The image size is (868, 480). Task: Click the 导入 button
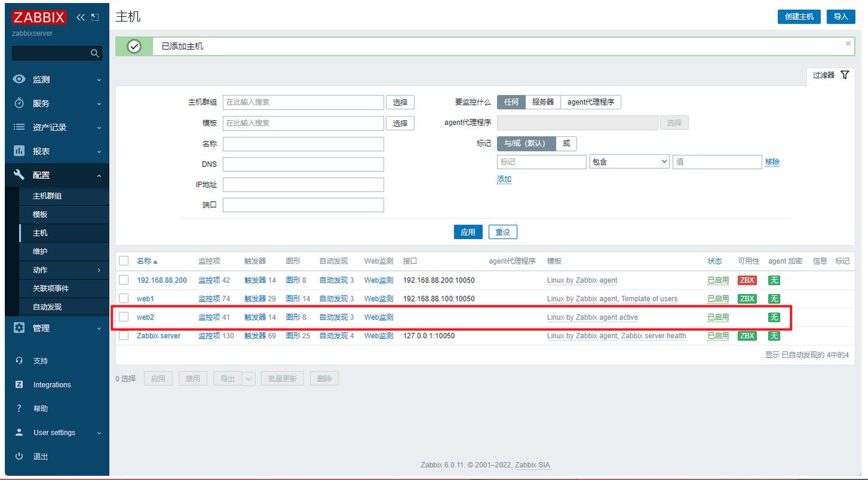point(841,16)
